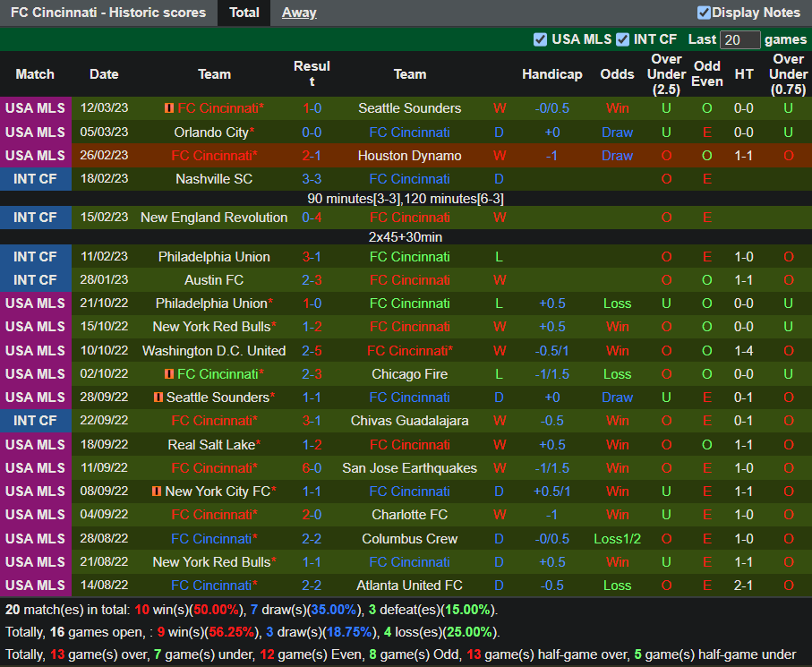Click red card icon beside New York City FC
The height and width of the screenshot is (667, 812).
tap(157, 492)
